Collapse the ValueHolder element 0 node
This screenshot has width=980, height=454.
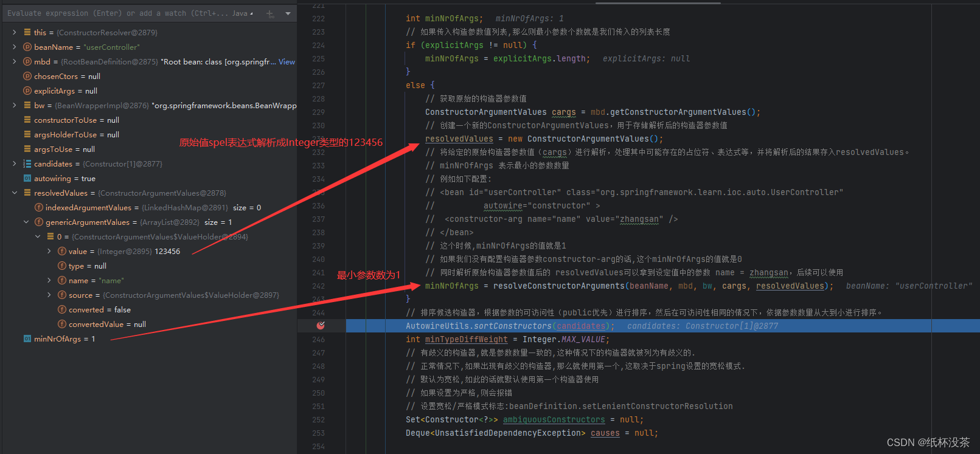pos(38,236)
